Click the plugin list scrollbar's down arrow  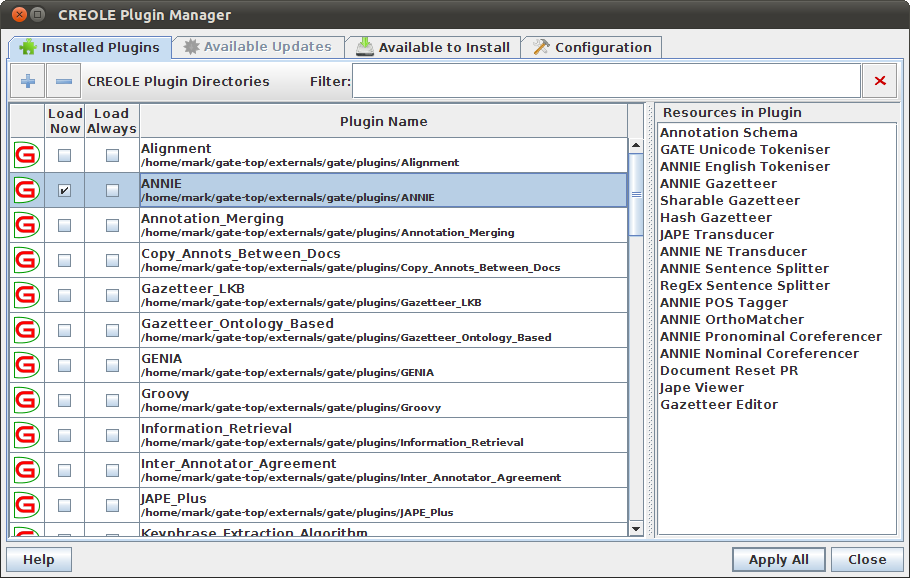click(x=636, y=529)
